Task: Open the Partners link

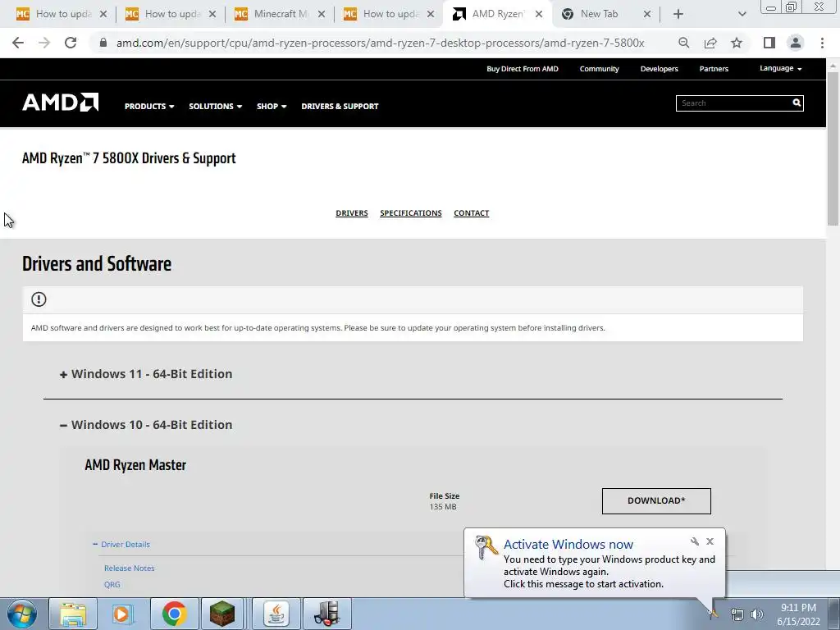Action: 714,69
